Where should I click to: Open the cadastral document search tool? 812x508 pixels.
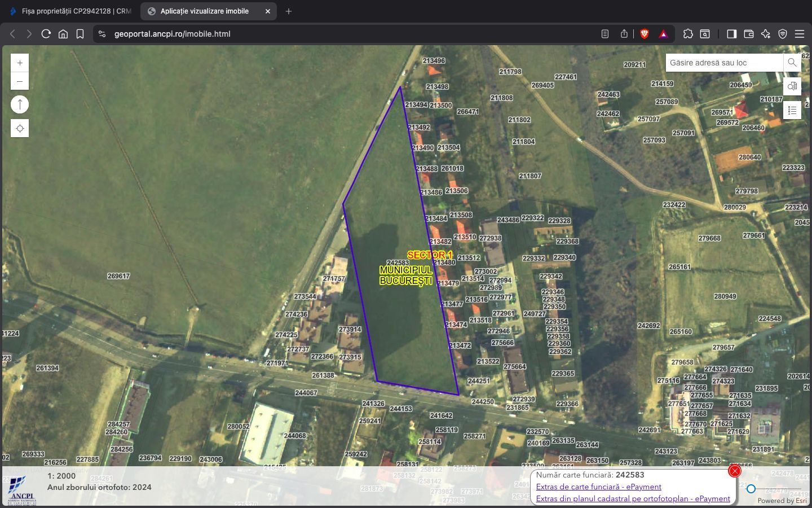[792, 86]
